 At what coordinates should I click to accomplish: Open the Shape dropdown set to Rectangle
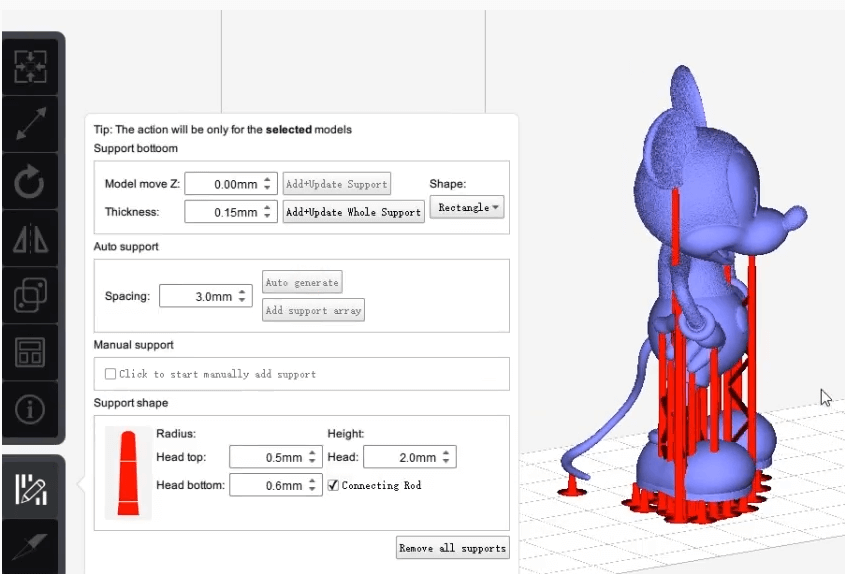coord(467,208)
